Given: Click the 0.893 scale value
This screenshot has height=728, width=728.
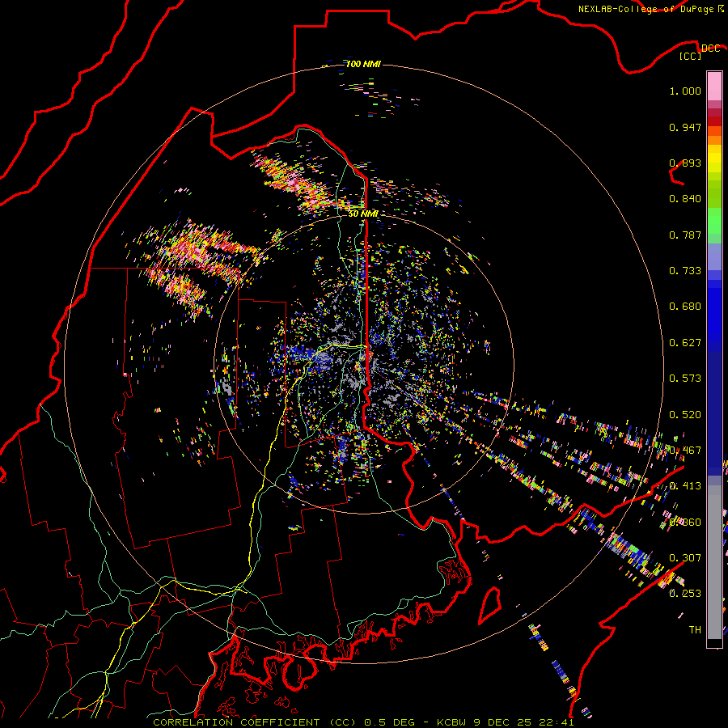Looking at the screenshot, I should pyautogui.click(x=685, y=163).
